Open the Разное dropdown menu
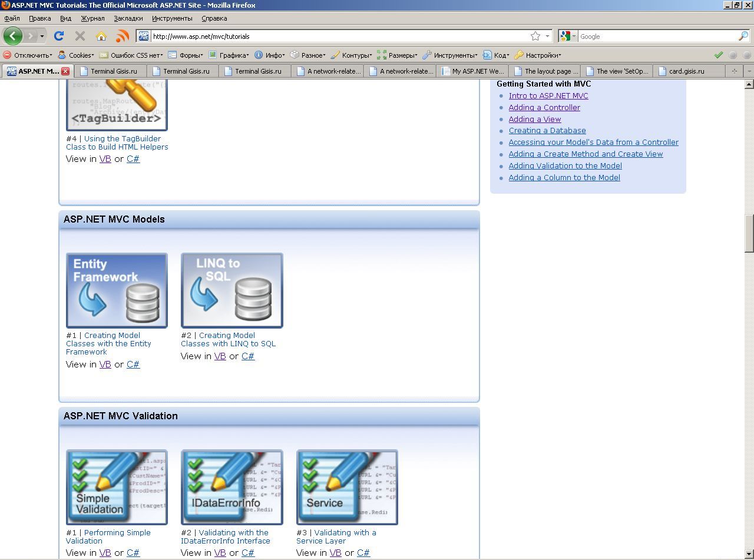Image resolution: width=754 pixels, height=560 pixels. 308,55
